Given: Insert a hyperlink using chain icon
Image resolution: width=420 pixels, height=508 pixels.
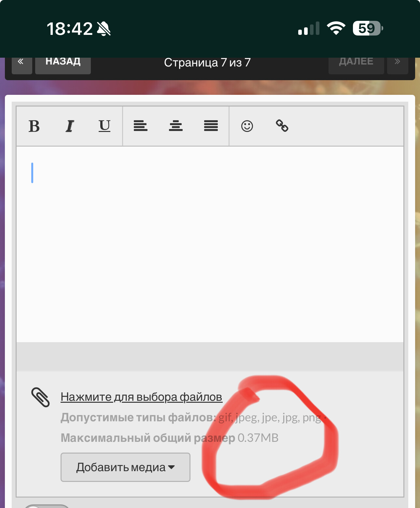Looking at the screenshot, I should [282, 126].
